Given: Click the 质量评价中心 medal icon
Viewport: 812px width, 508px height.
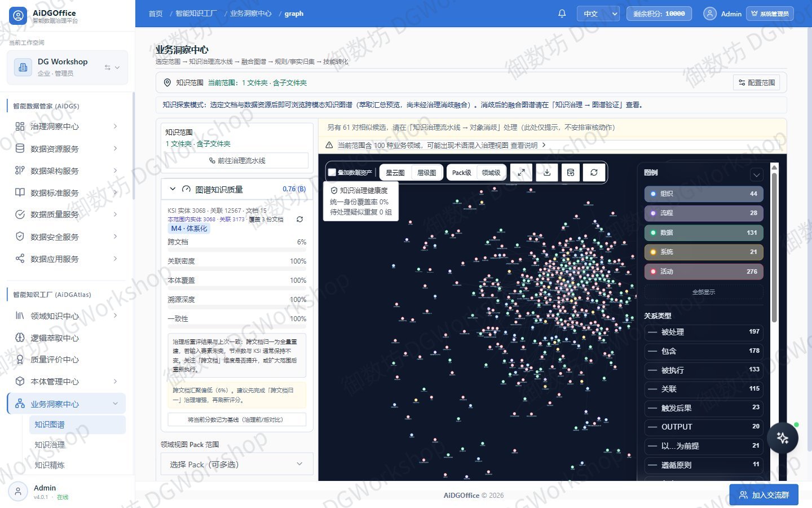Looking at the screenshot, I should pos(20,360).
